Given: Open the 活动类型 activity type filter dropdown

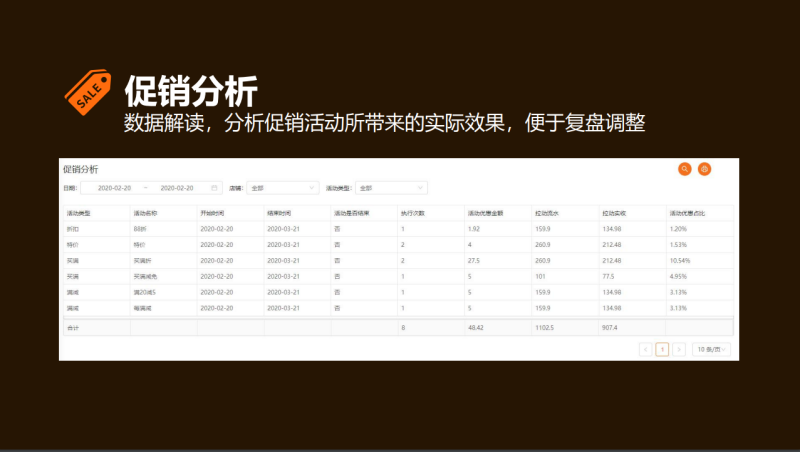Looking at the screenshot, I should 391,188.
